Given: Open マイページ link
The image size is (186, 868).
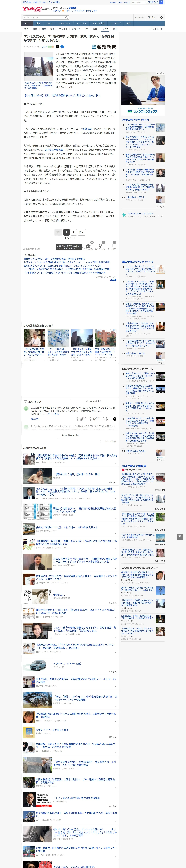Looking at the screenshot, I should tap(139, 17).
